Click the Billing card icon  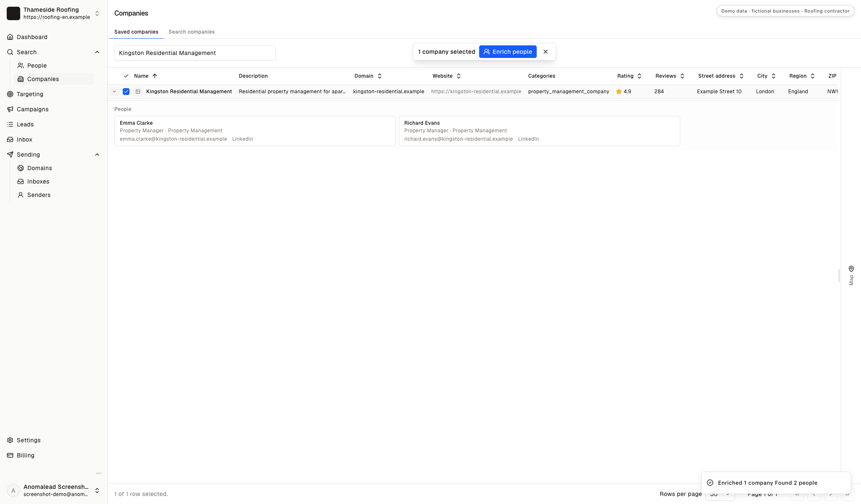click(10, 455)
